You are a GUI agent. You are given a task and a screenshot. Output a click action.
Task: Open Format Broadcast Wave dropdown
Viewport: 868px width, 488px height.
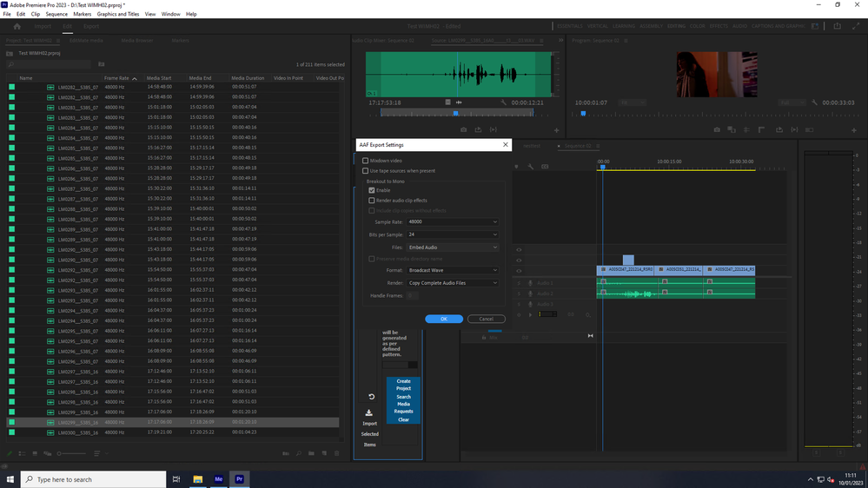point(453,271)
